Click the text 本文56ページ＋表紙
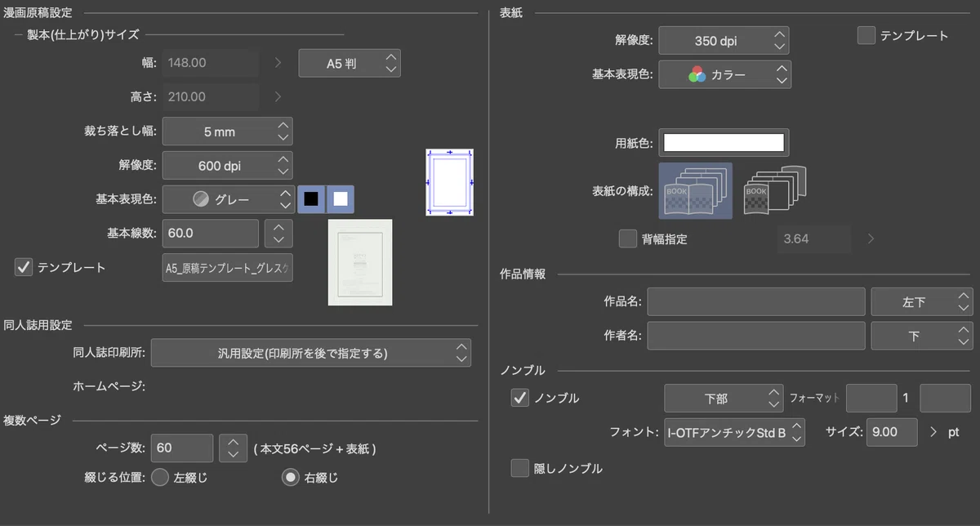The height and width of the screenshot is (526, 980). point(314,448)
